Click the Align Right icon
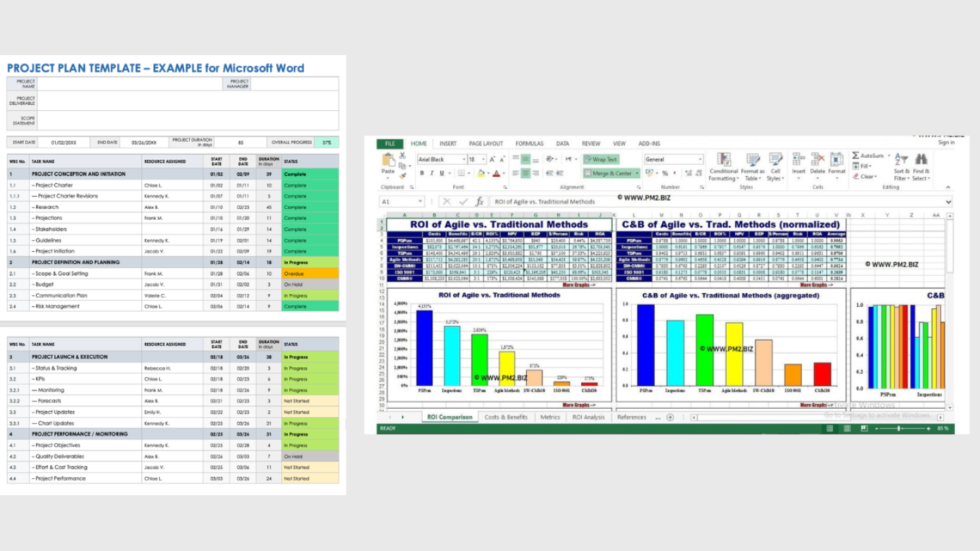 536,173
